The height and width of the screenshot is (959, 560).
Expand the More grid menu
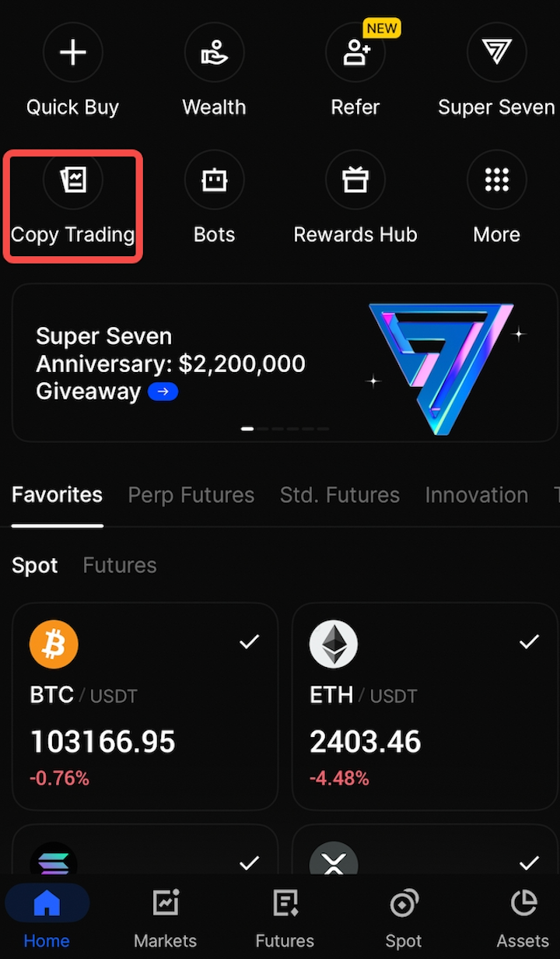(496, 181)
